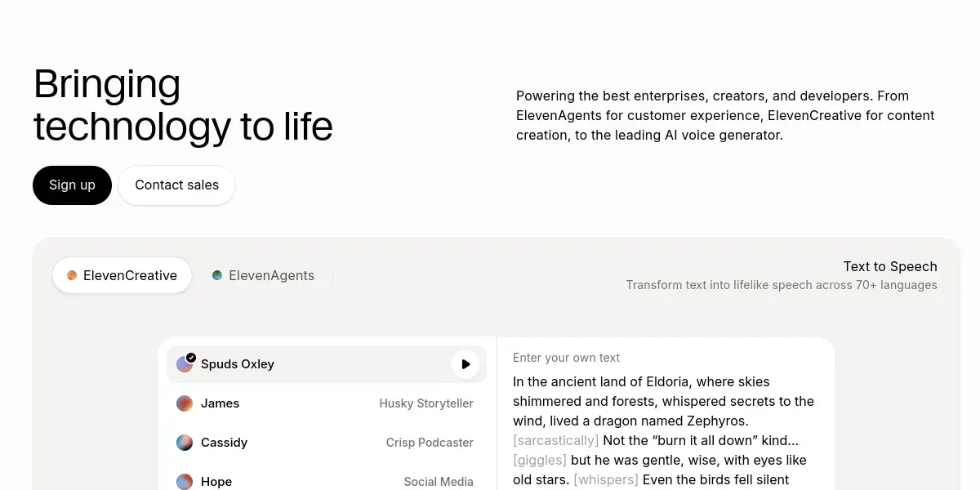980x490 pixels.
Task: Open the Contact sales button
Action: pos(177,185)
